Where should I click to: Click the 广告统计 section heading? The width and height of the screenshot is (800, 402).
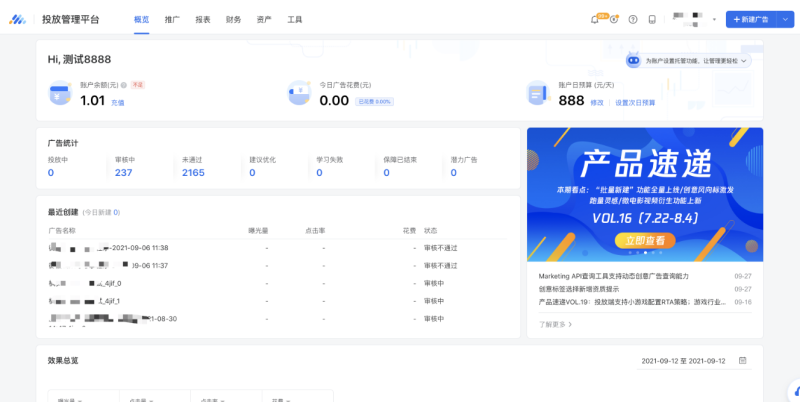[63, 143]
